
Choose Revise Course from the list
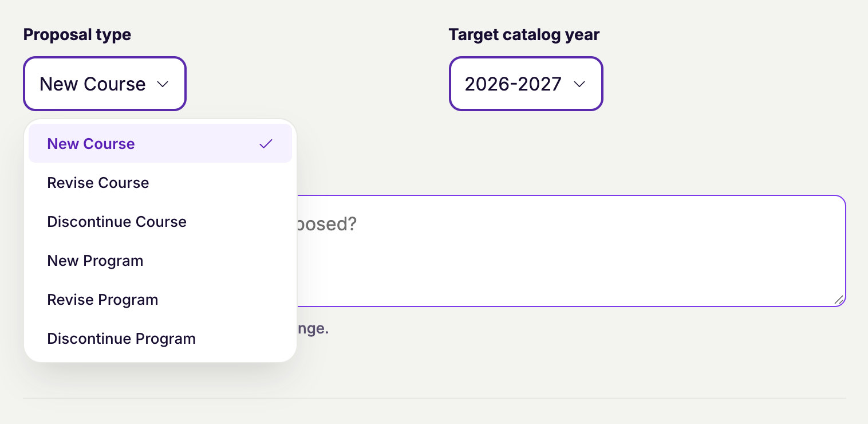tap(160, 183)
